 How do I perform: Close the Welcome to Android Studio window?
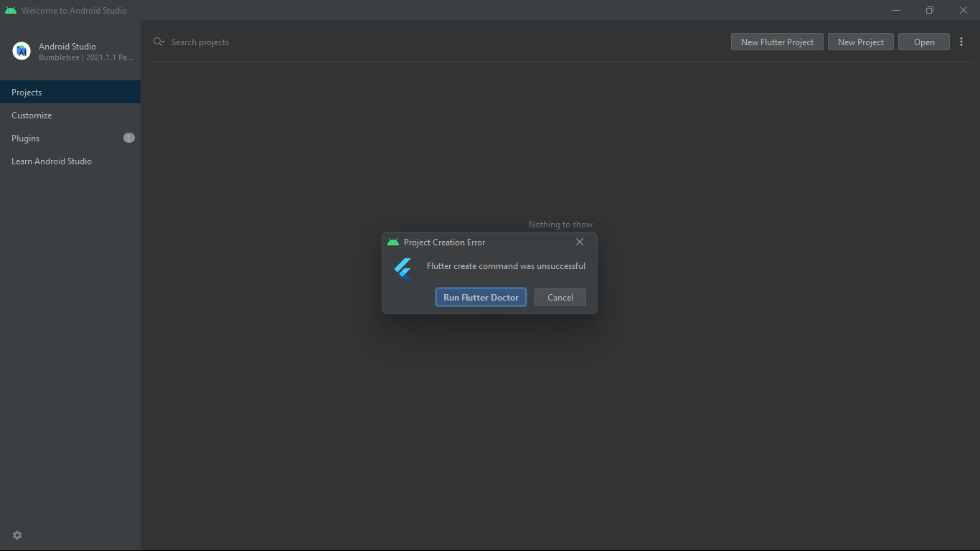coord(963,10)
